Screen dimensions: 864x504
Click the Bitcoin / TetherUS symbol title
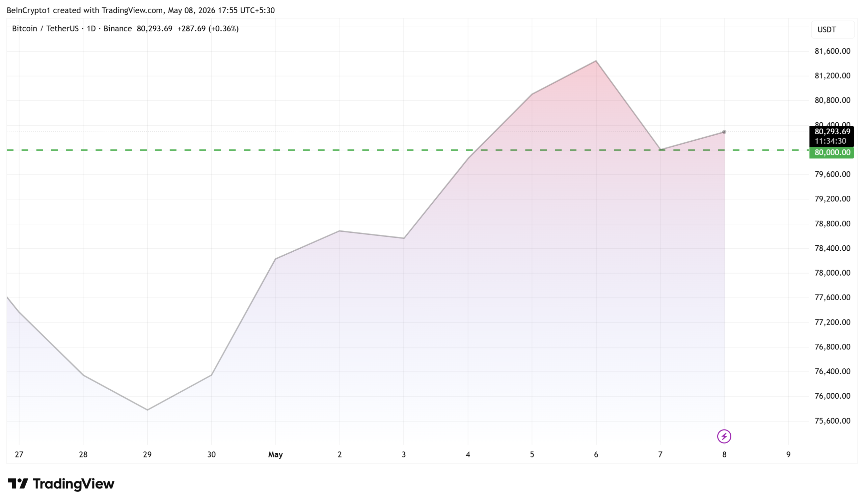(x=45, y=28)
